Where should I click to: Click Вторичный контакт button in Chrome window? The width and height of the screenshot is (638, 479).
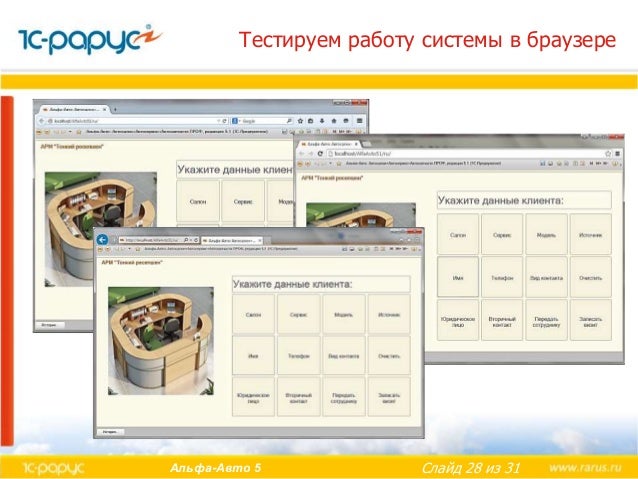click(x=502, y=320)
